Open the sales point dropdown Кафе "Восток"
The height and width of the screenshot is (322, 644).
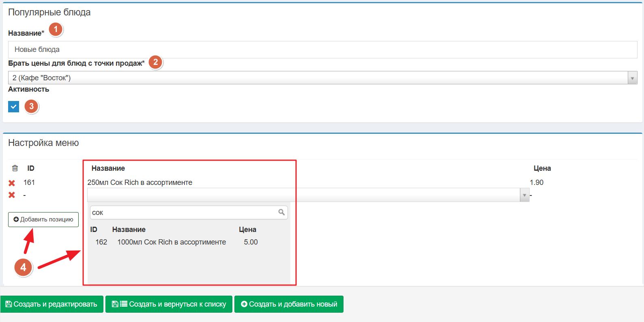click(x=322, y=78)
